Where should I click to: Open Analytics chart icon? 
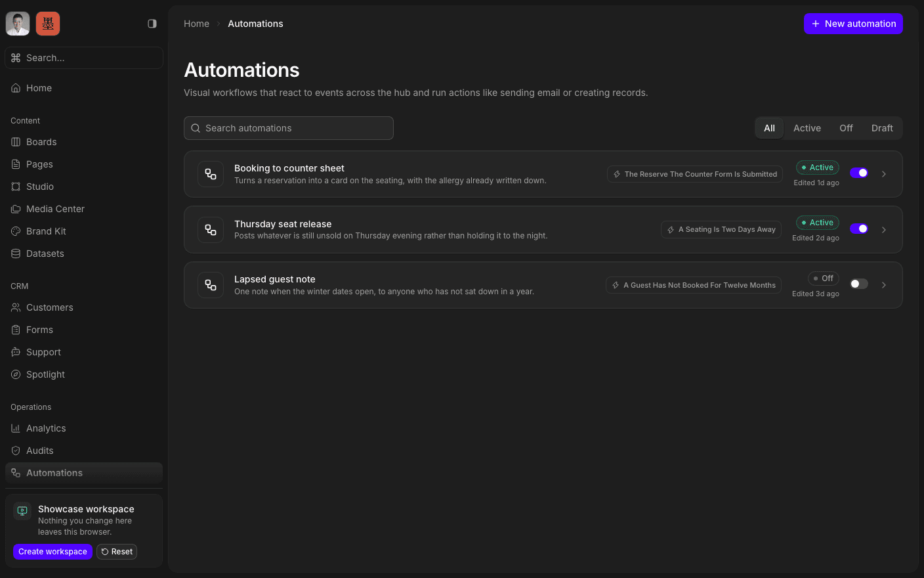[16, 428]
